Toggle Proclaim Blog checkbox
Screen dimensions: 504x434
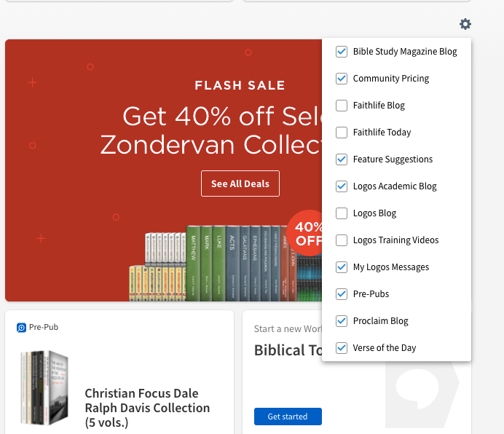pos(341,321)
